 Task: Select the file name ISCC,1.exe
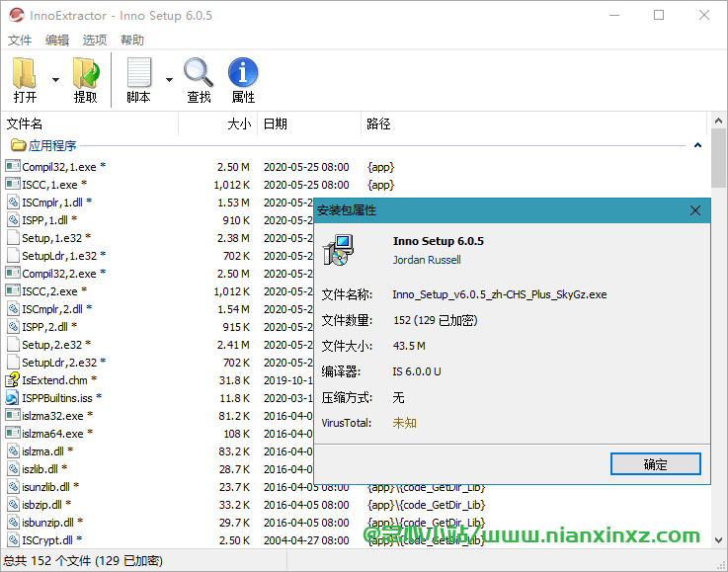(49, 185)
